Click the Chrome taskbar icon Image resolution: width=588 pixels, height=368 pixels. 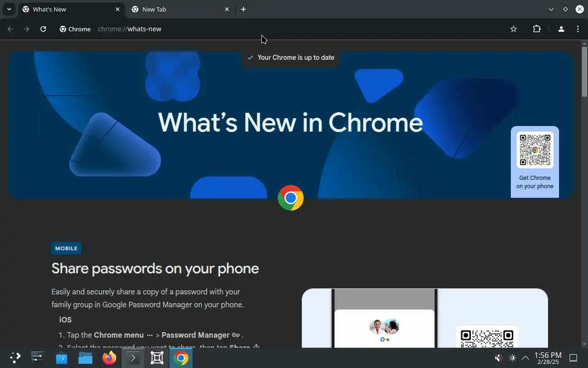(181, 358)
